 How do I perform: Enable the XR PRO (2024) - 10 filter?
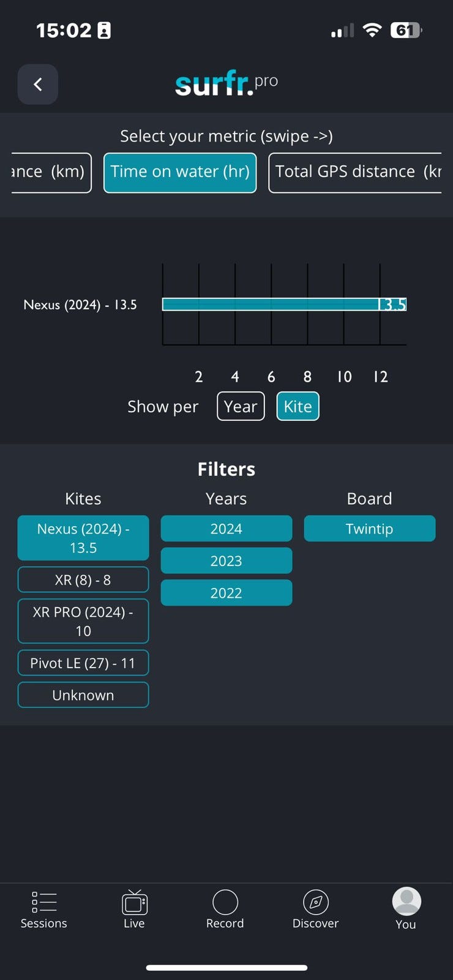pos(83,621)
